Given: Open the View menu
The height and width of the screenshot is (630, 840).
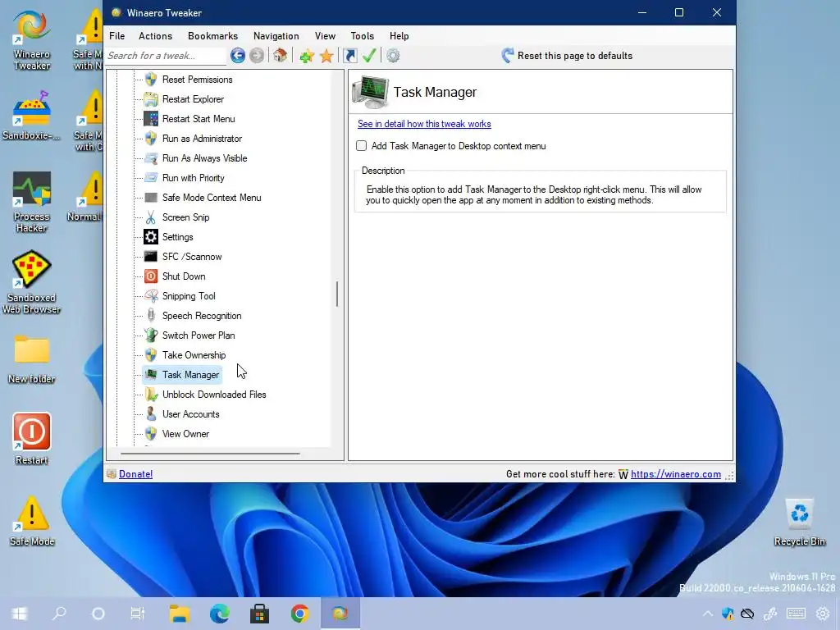Looking at the screenshot, I should [x=325, y=36].
